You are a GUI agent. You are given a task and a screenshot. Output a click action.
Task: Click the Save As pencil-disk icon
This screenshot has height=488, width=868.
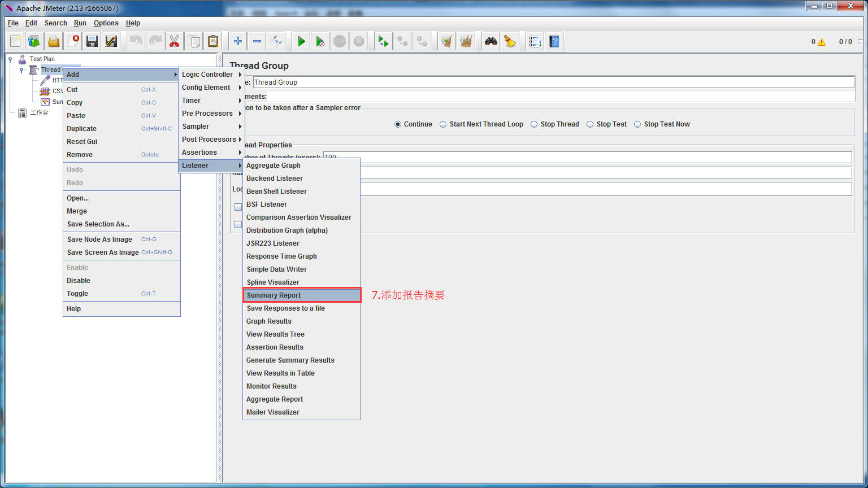click(111, 41)
